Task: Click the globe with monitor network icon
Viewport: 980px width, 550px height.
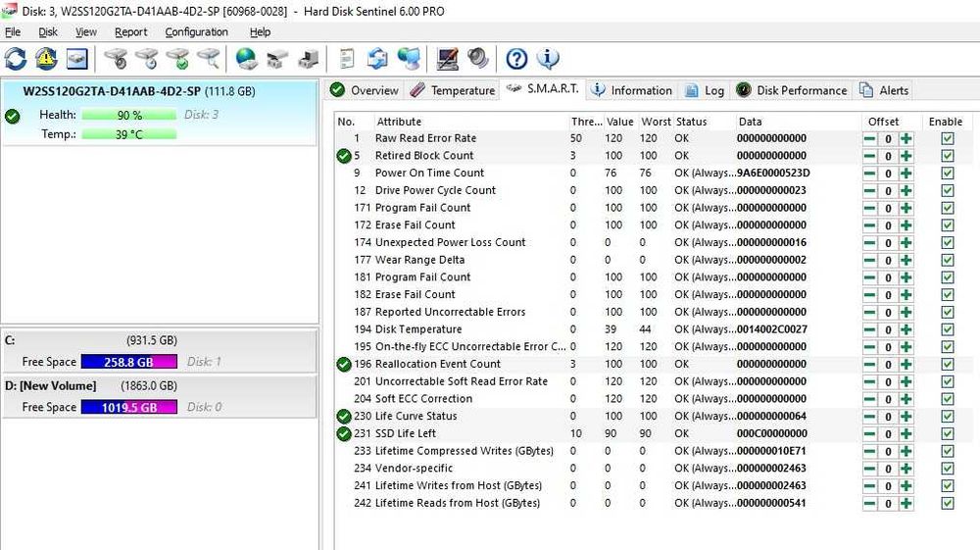Action: coord(409,59)
